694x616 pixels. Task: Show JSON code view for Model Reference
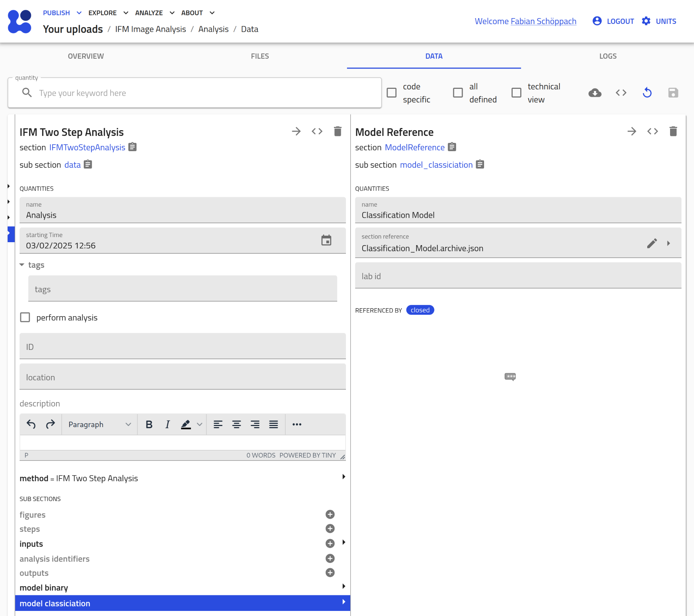(652, 131)
